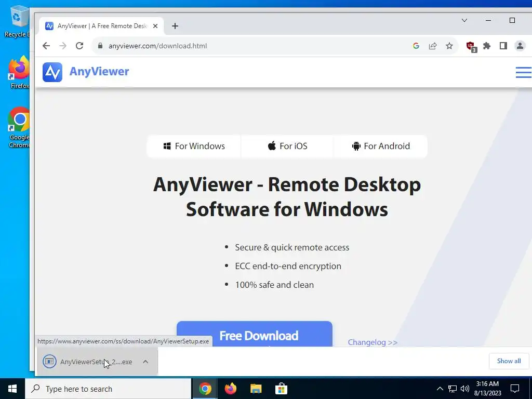Click the AnyViewer brand name link
This screenshot has height=399, width=532.
tap(99, 72)
